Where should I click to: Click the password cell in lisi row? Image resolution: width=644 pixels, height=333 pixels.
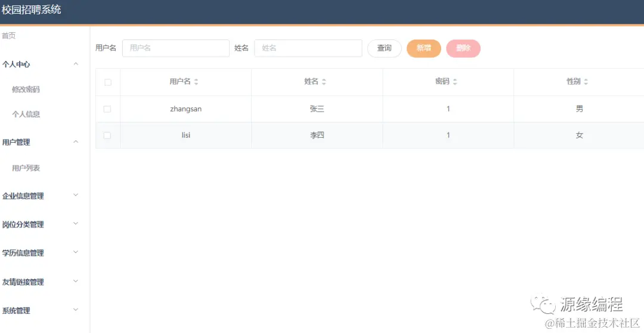[448, 135]
